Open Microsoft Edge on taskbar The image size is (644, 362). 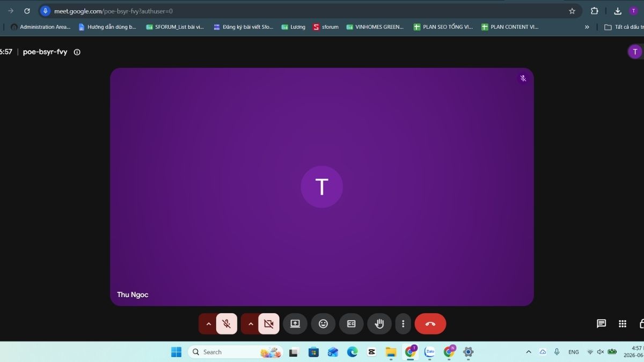[352, 352]
